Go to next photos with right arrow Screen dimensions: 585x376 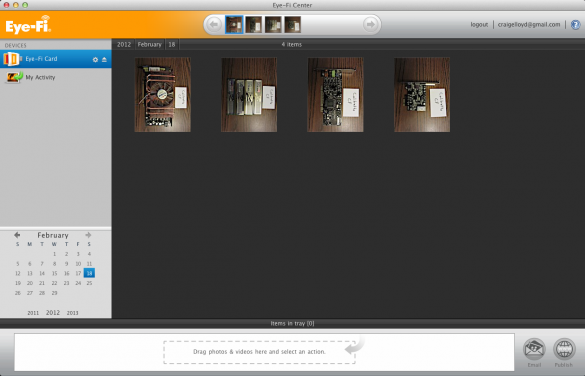click(x=370, y=25)
